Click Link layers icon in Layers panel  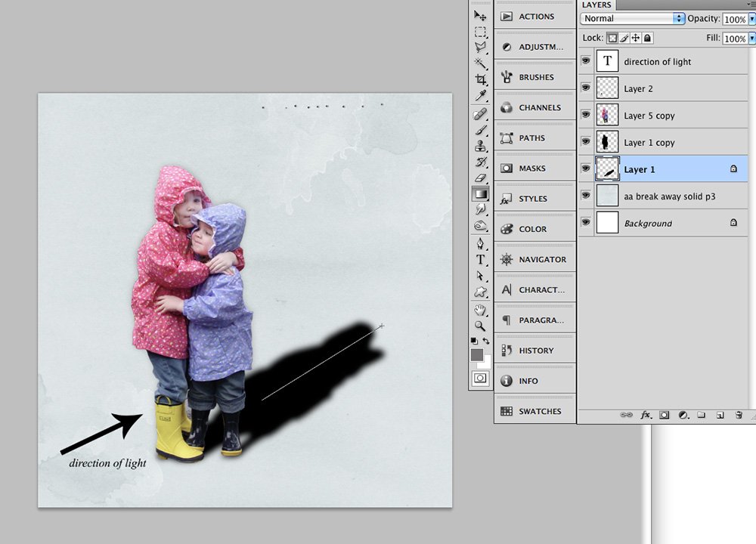(x=626, y=415)
